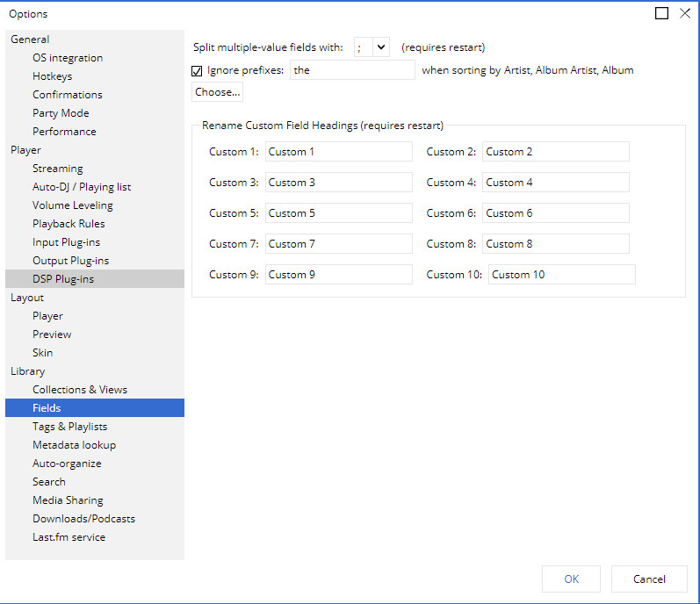This screenshot has height=604, width=700.
Task: Click the Custom 1 heading field
Action: click(338, 152)
